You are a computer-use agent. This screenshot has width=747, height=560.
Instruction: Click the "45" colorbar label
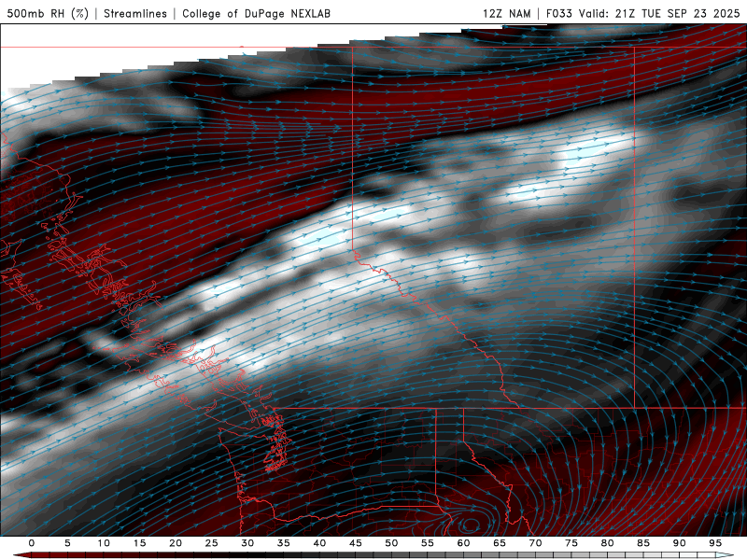[x=356, y=543]
